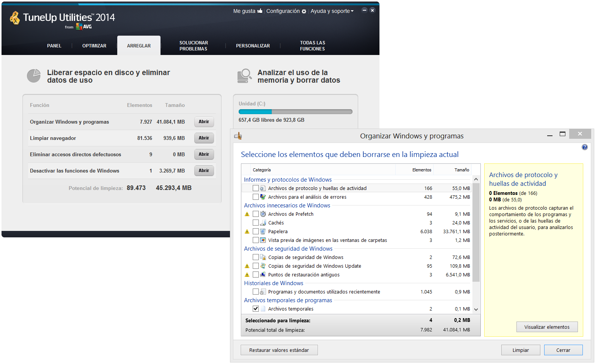Click the TuneUp Utilities logo icon
This screenshot has height=364, width=595.
[15, 18]
